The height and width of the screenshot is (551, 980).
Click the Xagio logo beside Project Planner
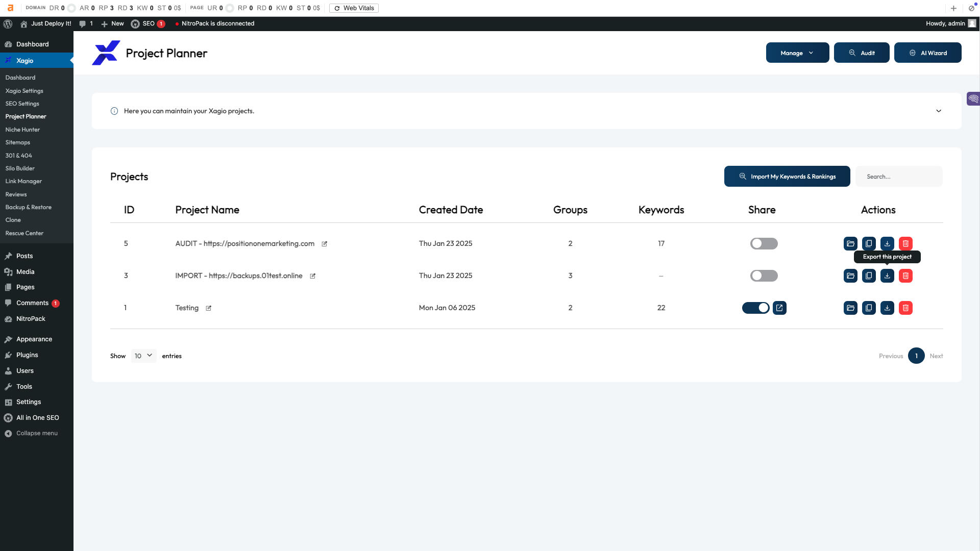(x=106, y=53)
